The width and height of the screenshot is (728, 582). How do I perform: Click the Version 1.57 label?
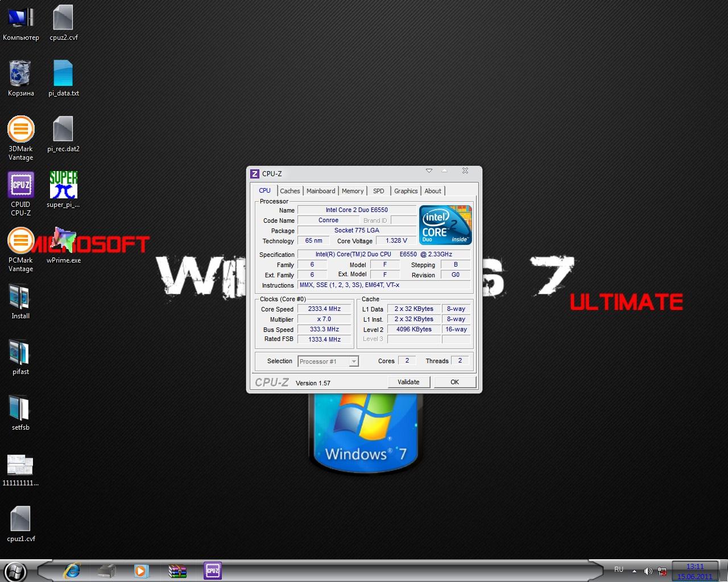pyautogui.click(x=313, y=383)
